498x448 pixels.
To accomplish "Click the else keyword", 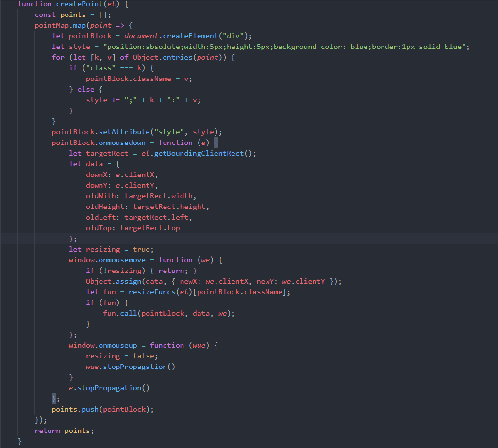I will (86, 90).
